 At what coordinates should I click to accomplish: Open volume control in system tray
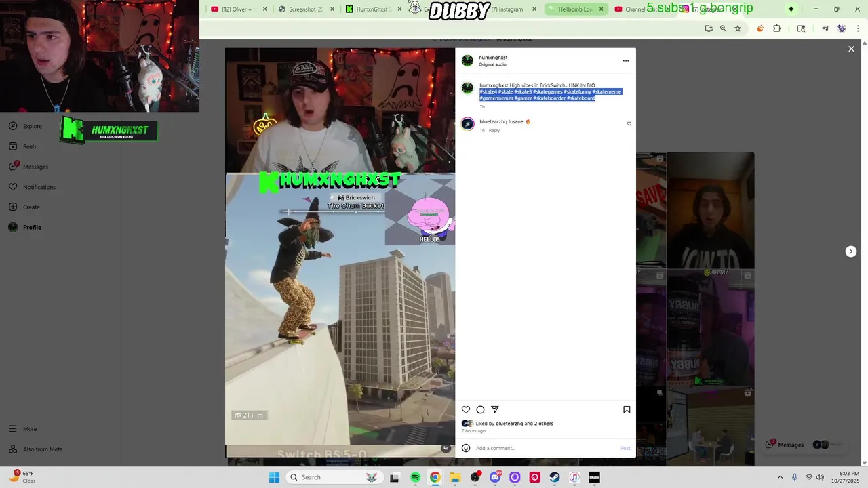point(820,477)
